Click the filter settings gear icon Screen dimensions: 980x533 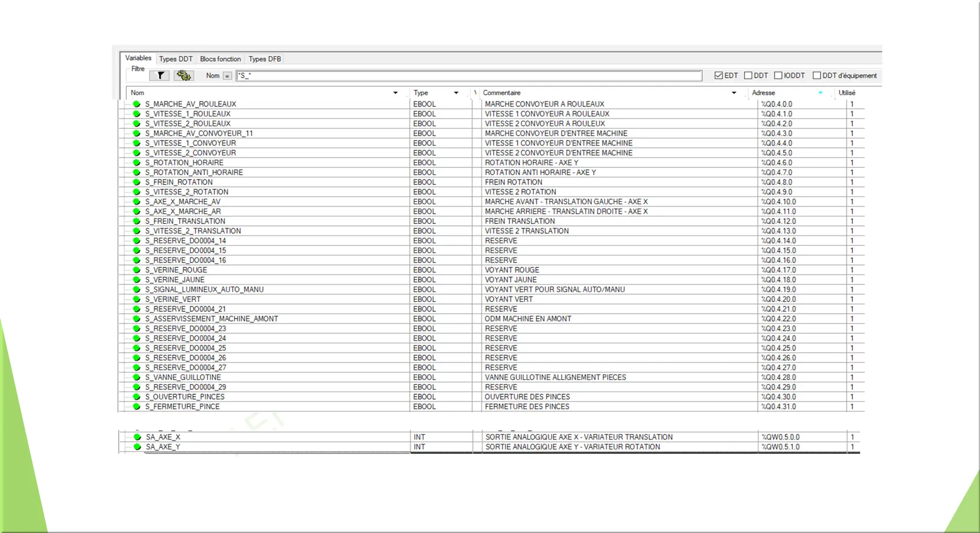(184, 76)
